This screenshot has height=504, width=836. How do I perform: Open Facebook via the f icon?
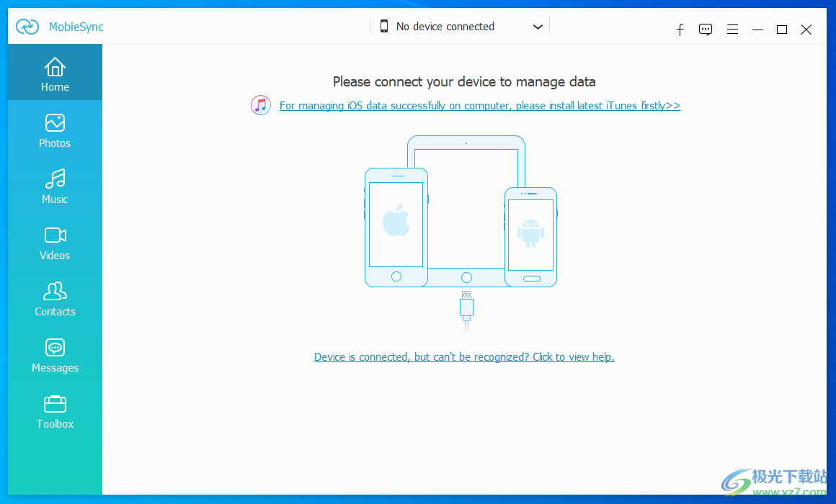(680, 30)
